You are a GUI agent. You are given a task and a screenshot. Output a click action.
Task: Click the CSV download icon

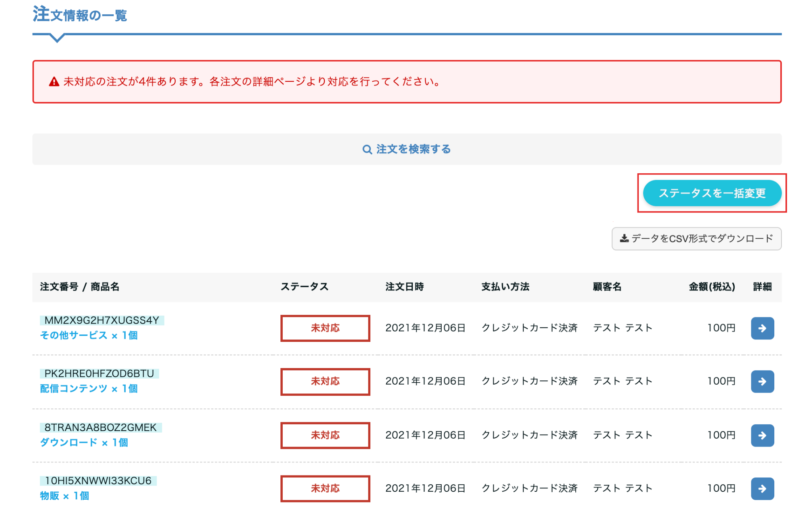[x=624, y=238]
